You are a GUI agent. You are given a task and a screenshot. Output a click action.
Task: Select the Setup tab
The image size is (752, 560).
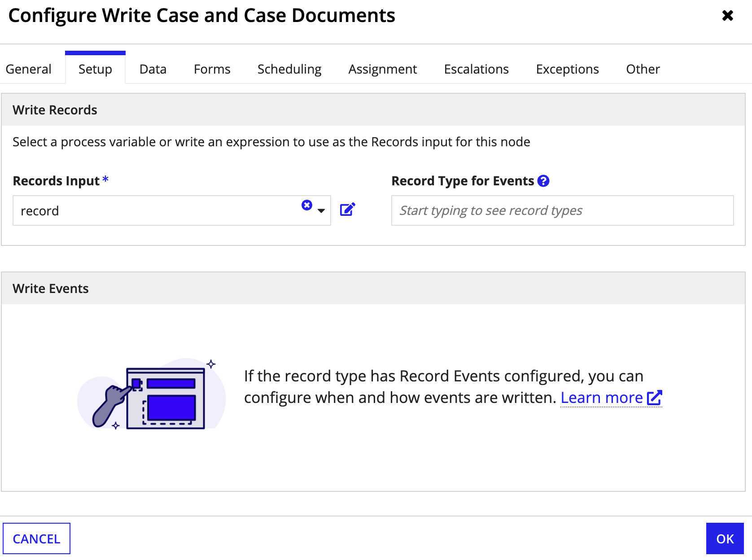click(x=95, y=69)
